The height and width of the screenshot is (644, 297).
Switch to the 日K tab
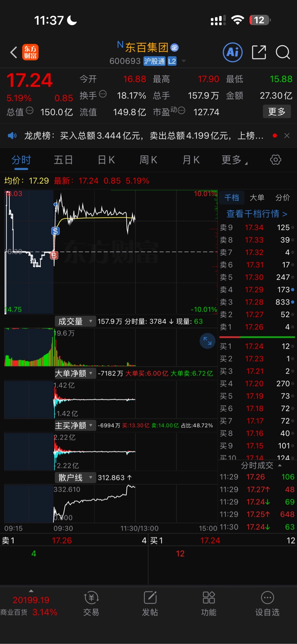(x=106, y=160)
